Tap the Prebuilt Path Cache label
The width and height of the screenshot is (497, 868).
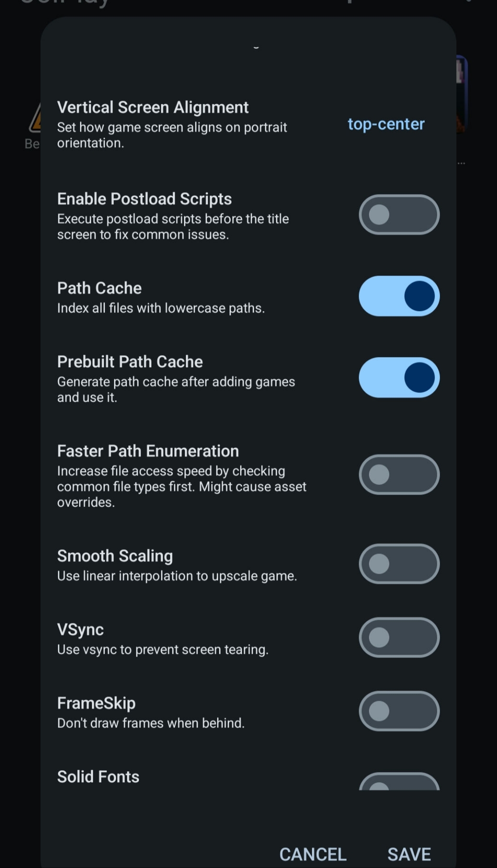tap(130, 361)
